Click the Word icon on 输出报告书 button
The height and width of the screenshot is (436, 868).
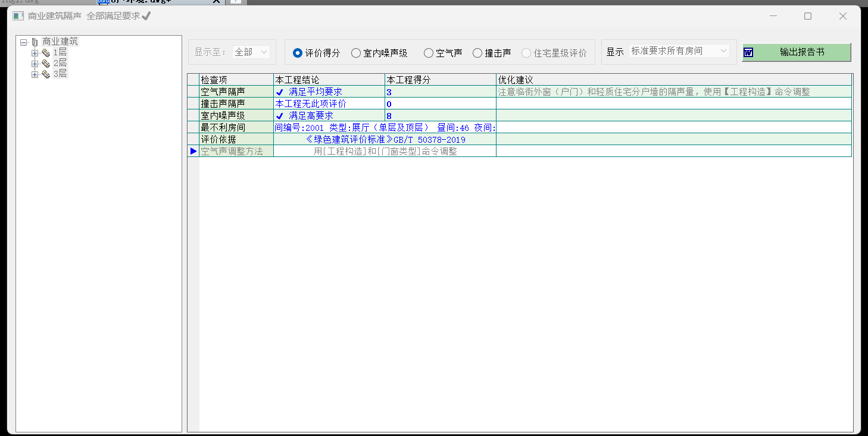coord(748,52)
